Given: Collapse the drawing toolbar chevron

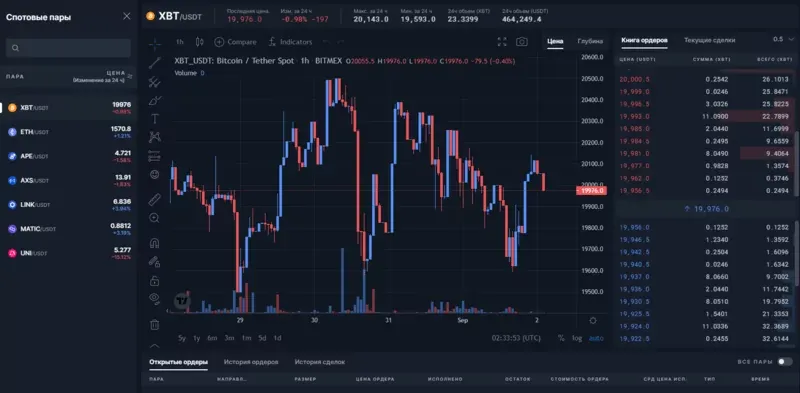Looking at the screenshot, I should tap(155, 346).
